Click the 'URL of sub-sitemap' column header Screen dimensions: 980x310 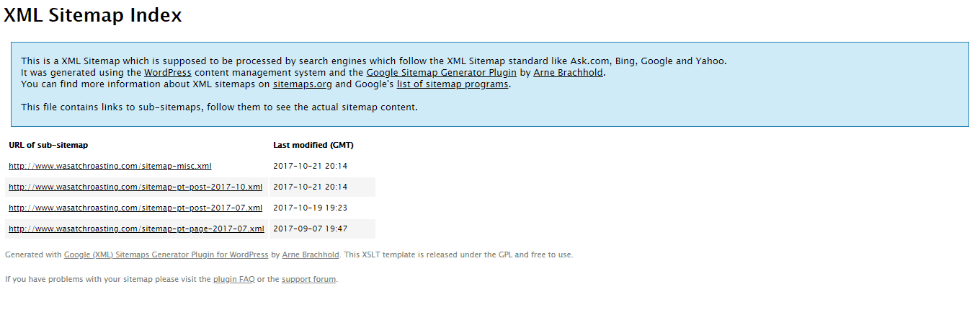tap(48, 145)
